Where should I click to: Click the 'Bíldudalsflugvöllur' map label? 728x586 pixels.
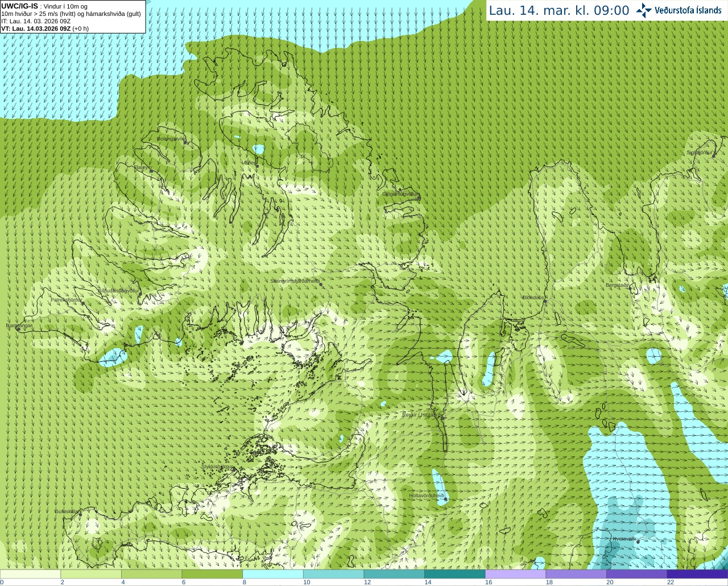point(118,291)
